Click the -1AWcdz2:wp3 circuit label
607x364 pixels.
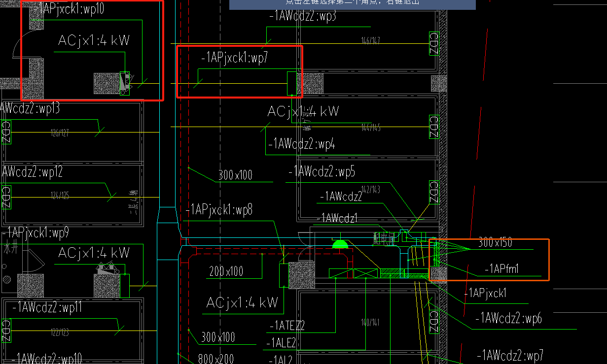303,16
